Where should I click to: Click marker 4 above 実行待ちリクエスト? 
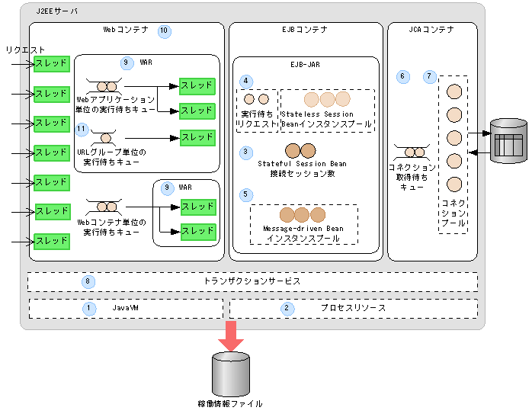tap(246, 82)
